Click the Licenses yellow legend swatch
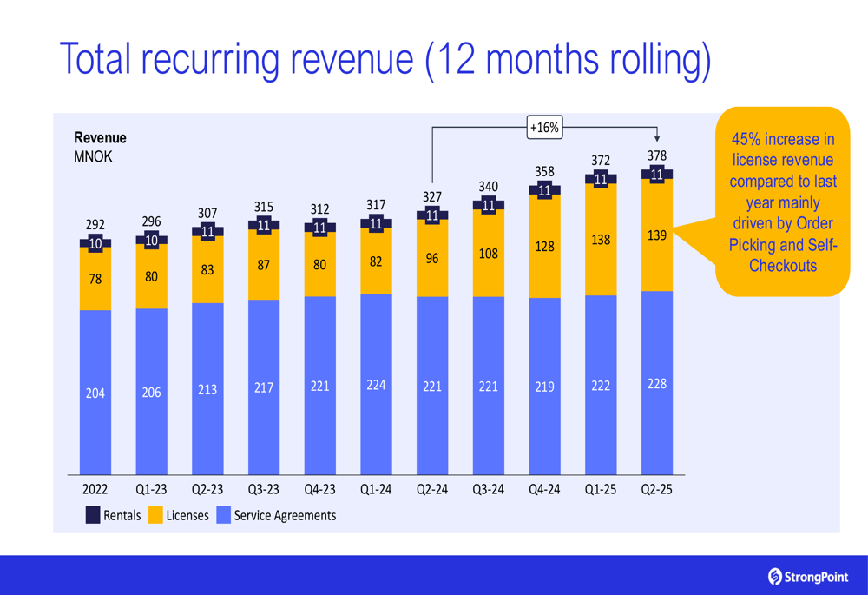868x595 pixels. 155,515
